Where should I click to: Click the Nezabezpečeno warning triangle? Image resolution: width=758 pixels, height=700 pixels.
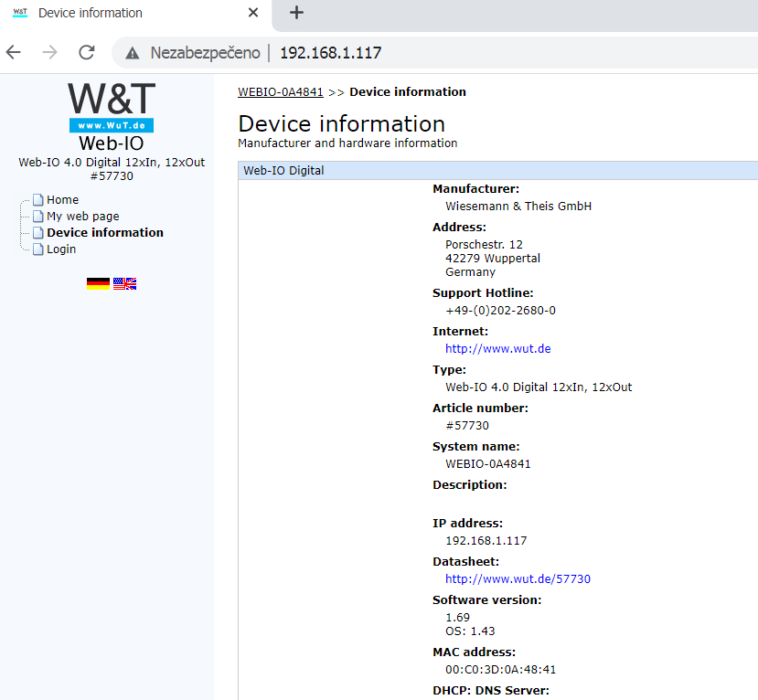tap(134, 52)
